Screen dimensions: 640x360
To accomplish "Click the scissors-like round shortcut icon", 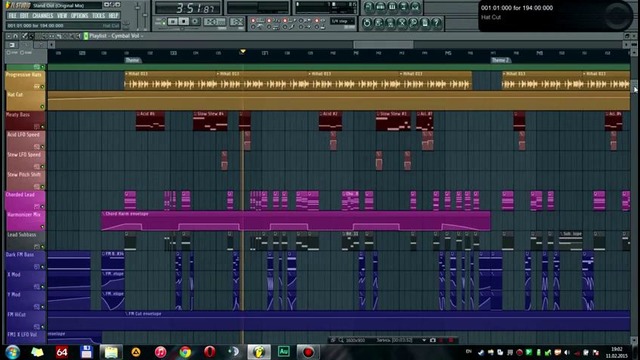I will pyautogui.click(x=402, y=23).
